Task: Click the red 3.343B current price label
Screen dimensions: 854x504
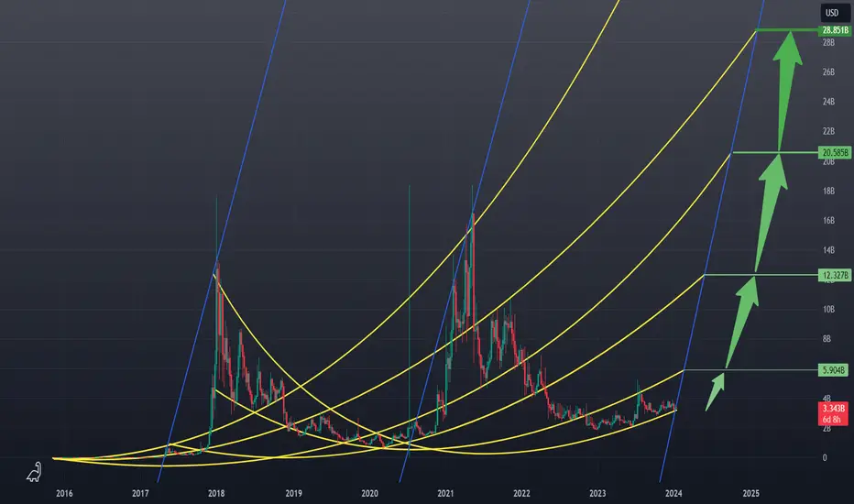Action: [834, 408]
